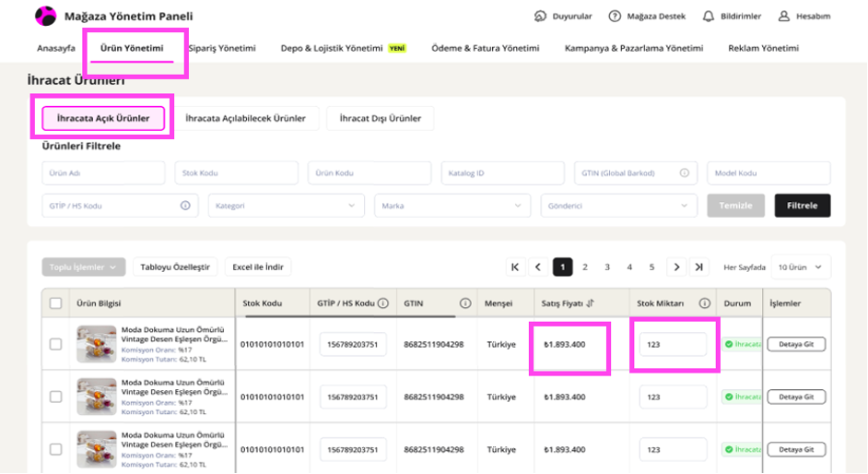
Task: Open 10 Ürün per-page dropdown
Action: (801, 267)
